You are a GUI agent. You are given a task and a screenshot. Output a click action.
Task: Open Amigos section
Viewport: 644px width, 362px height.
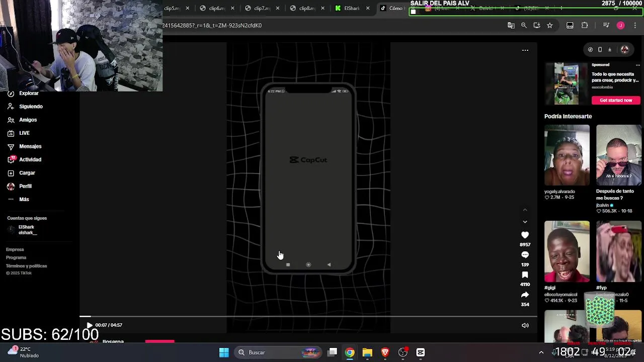tap(22, 120)
